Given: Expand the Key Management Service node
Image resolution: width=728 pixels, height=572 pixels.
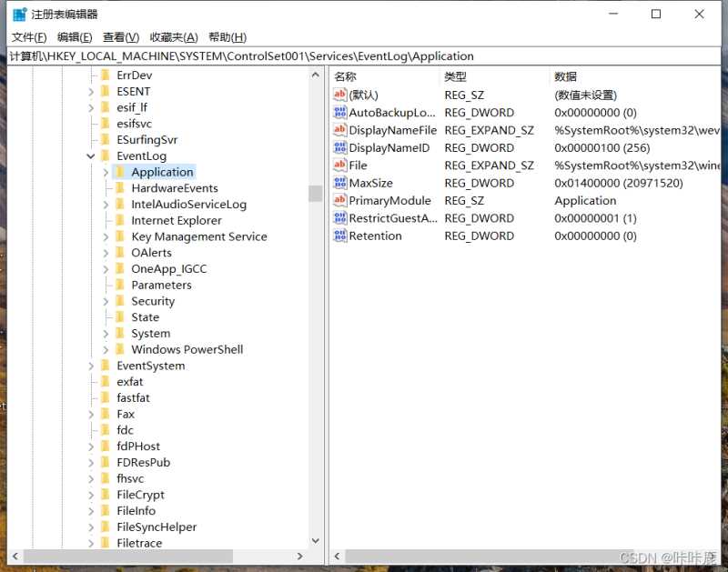Looking at the screenshot, I should coord(106,236).
